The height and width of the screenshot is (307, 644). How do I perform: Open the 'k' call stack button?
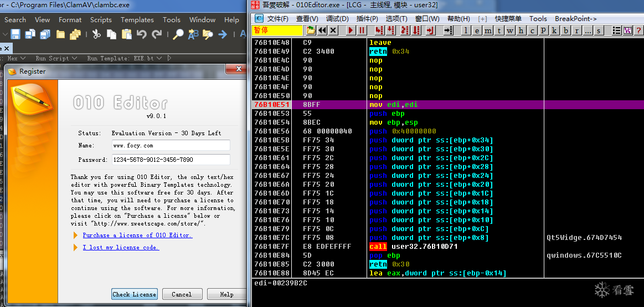coord(554,30)
